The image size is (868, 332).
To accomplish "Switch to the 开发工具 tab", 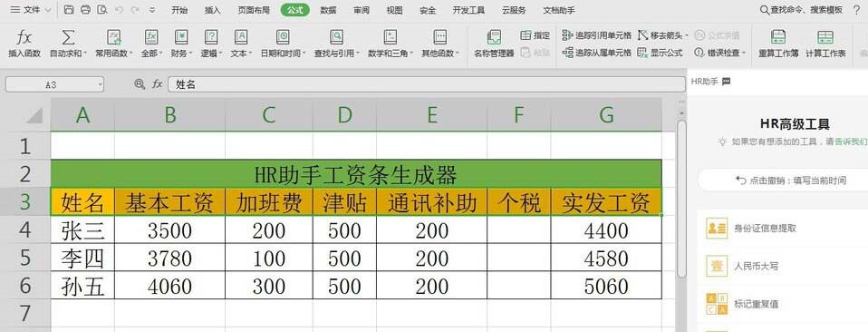I will point(468,10).
